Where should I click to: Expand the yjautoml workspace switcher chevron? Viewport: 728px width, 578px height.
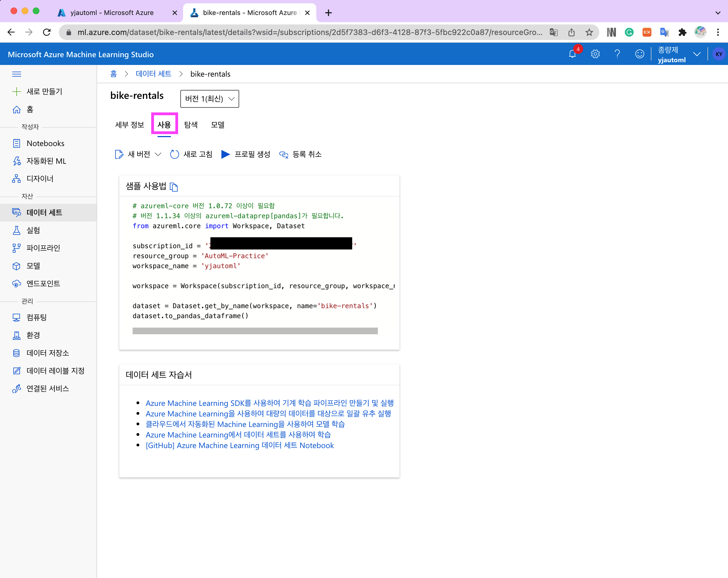pyautogui.click(x=697, y=54)
